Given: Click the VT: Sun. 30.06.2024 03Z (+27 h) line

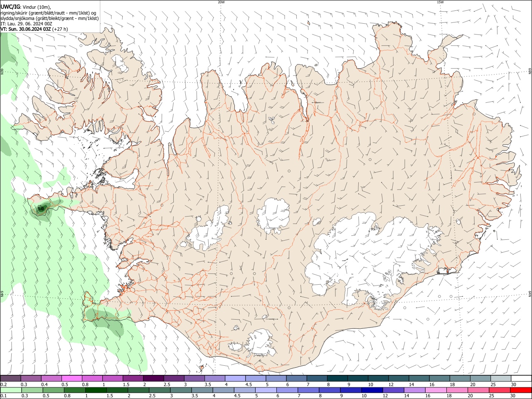Looking at the screenshot, I should [x=34, y=29].
